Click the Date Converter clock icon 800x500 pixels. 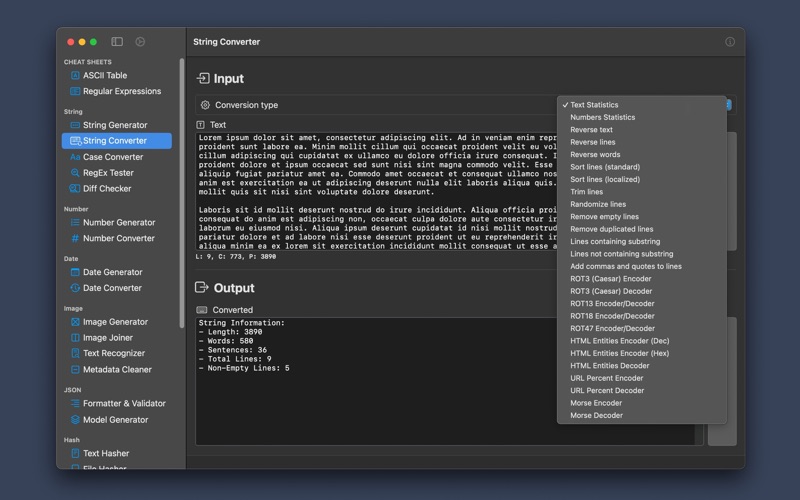(x=75, y=288)
